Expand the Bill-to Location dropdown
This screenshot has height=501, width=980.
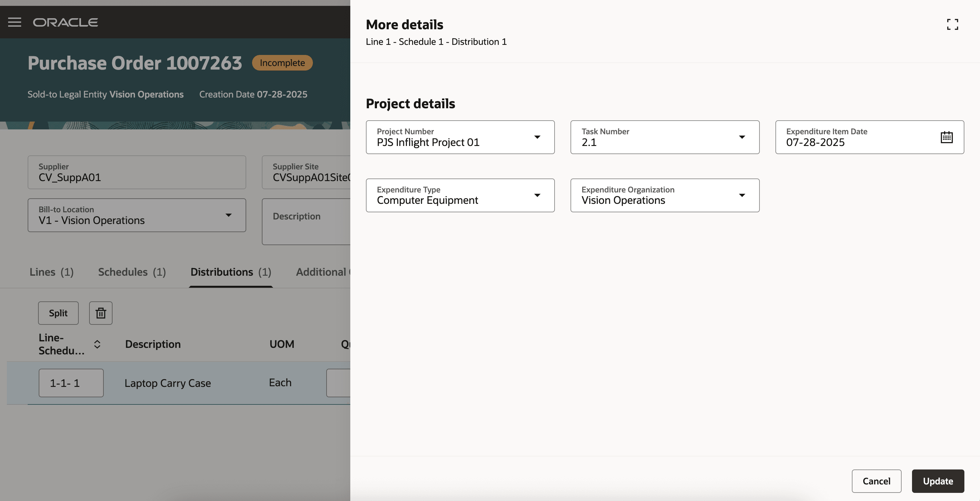pyautogui.click(x=228, y=215)
